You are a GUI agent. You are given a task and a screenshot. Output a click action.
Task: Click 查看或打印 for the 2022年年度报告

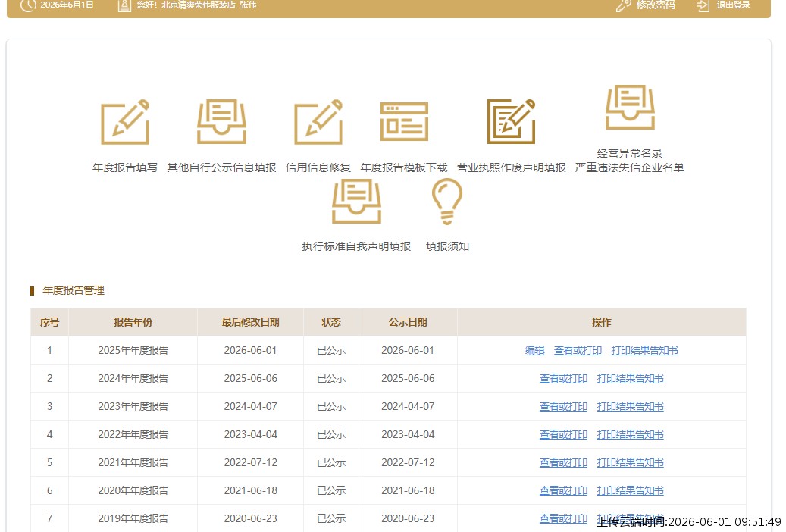[x=563, y=435]
